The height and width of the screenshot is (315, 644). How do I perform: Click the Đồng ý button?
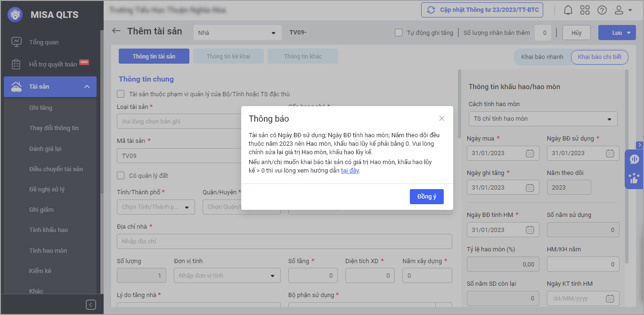tap(426, 197)
